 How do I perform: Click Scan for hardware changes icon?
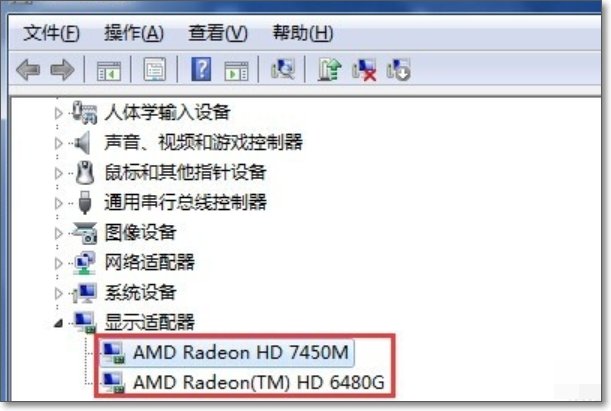(x=283, y=69)
